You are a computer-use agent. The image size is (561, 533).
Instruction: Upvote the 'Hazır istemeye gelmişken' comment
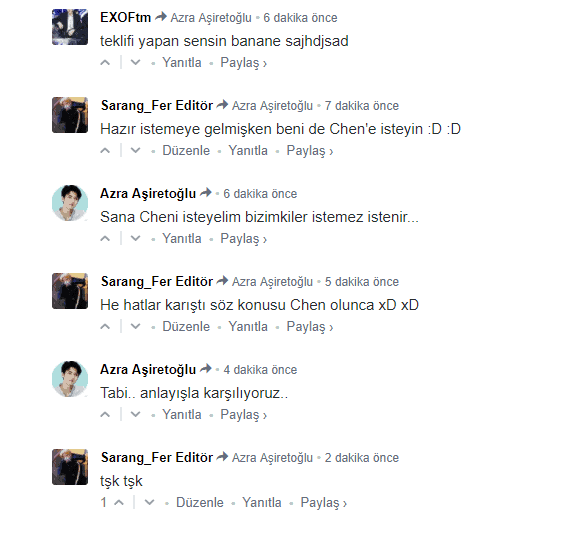pyautogui.click(x=105, y=151)
